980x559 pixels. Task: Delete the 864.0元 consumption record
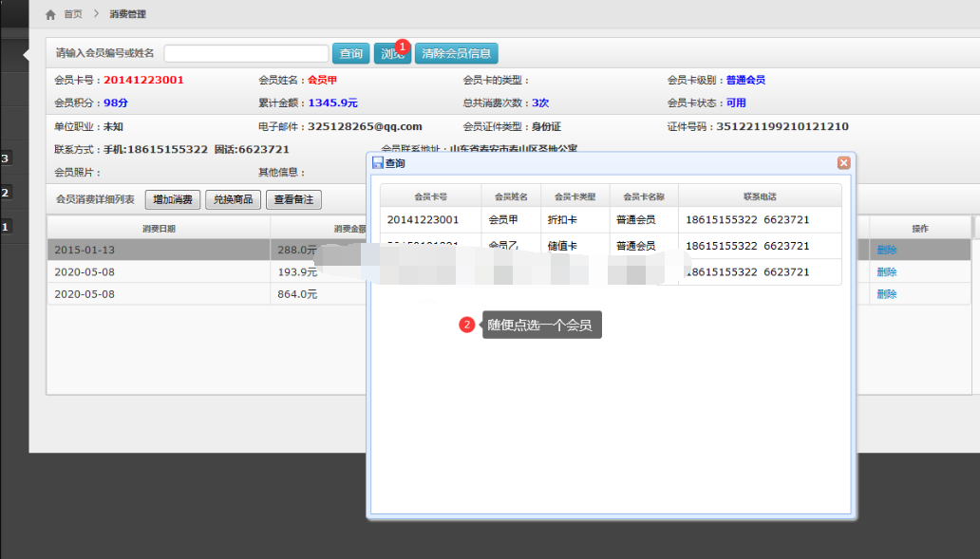pyautogui.click(x=887, y=294)
